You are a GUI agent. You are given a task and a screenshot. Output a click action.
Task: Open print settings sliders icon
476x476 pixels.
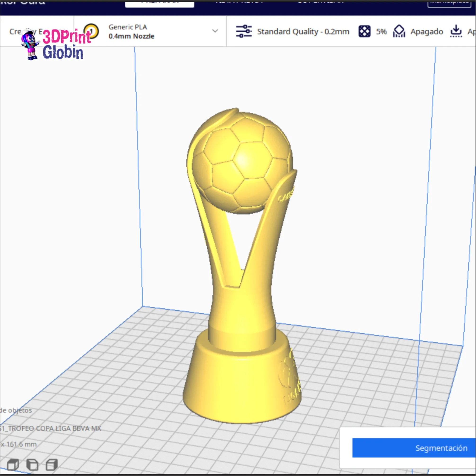[x=244, y=31]
